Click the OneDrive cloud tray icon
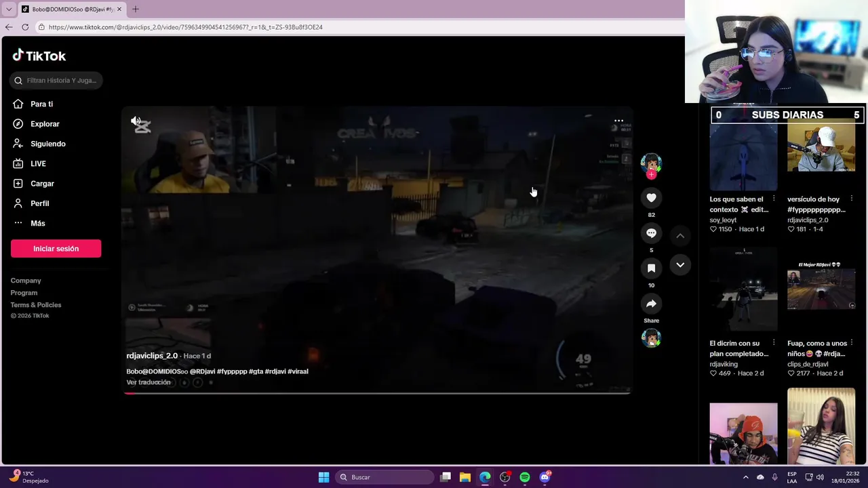This screenshot has width=868, height=488. [x=760, y=477]
